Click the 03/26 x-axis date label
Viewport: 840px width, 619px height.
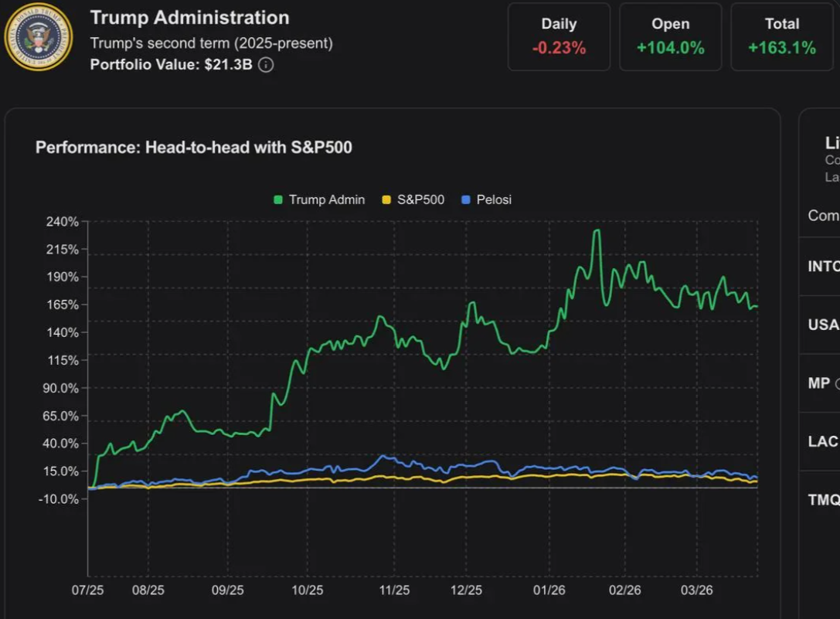click(697, 590)
